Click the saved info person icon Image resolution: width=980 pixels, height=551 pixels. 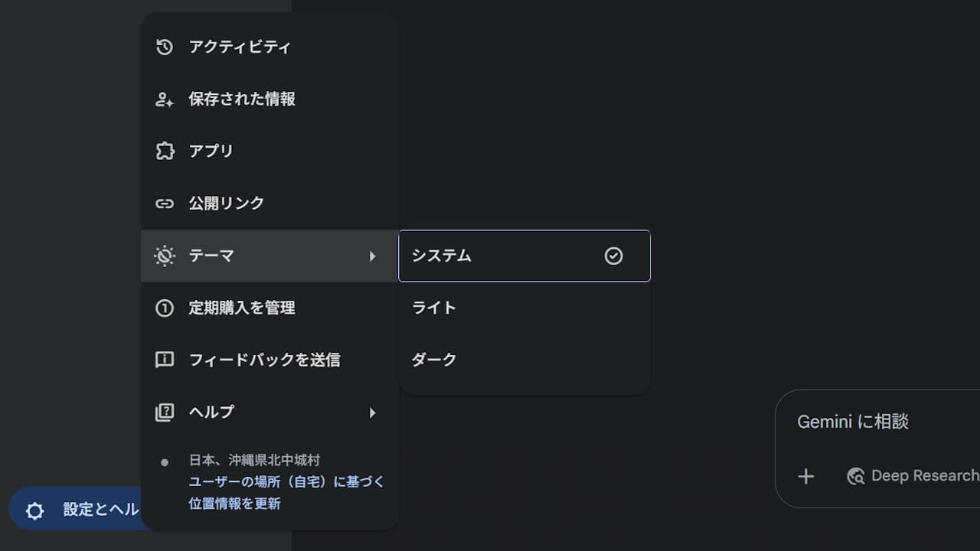point(164,99)
